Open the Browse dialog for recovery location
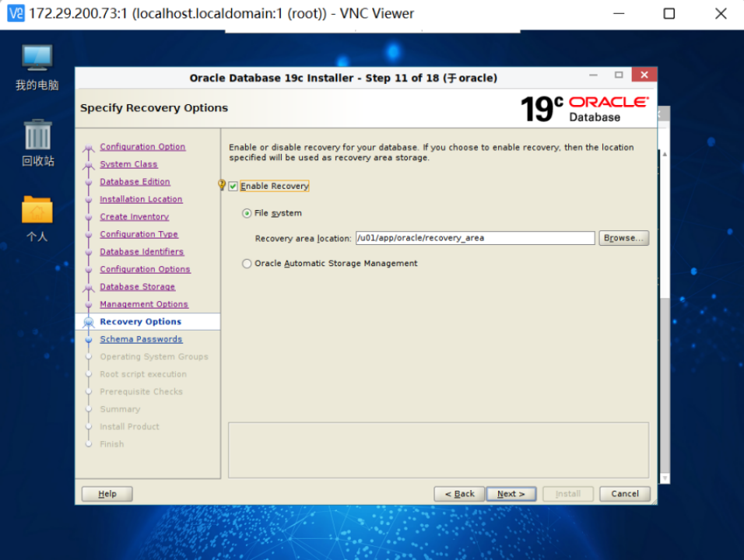Viewport: 744px width, 560px height. coord(623,237)
